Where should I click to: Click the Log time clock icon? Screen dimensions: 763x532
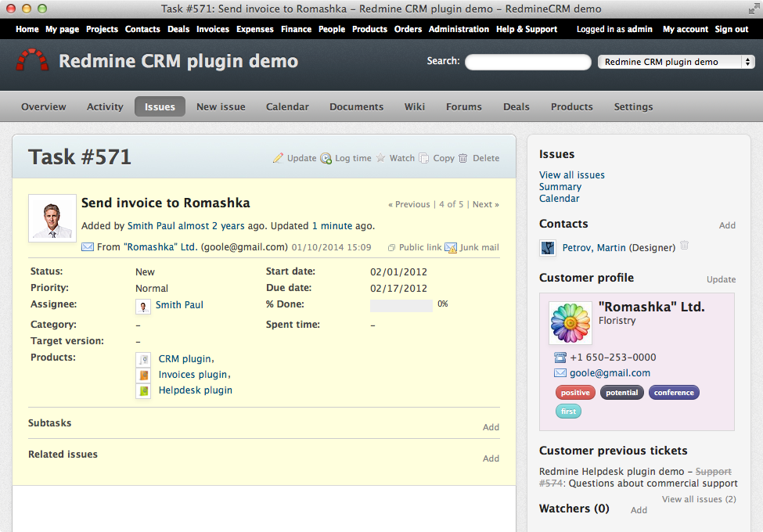pyautogui.click(x=326, y=158)
